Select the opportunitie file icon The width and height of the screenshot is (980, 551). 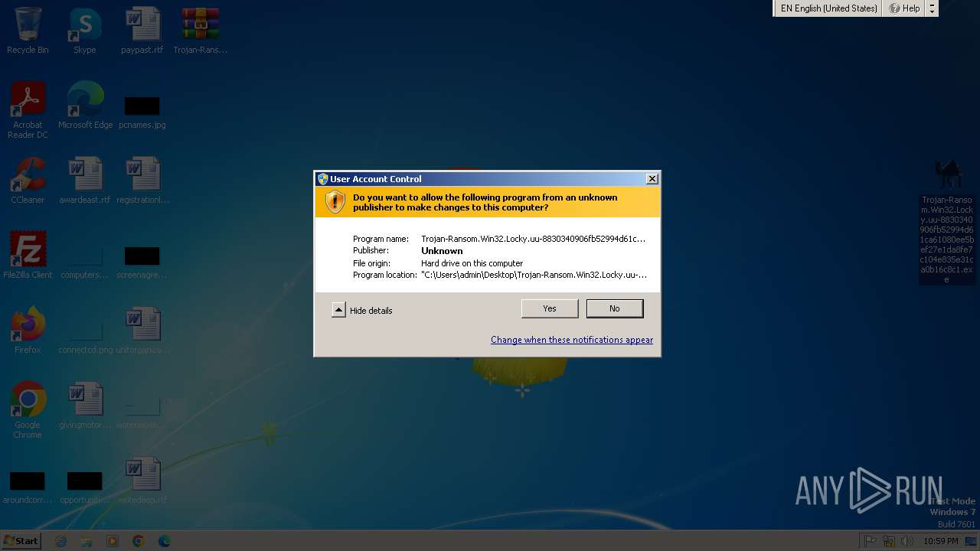coord(85,487)
